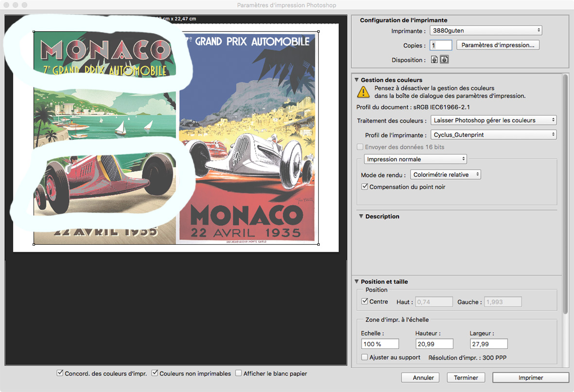Open the Imprimante dropdown showing 3880guten
The image size is (574, 392).
tap(486, 31)
